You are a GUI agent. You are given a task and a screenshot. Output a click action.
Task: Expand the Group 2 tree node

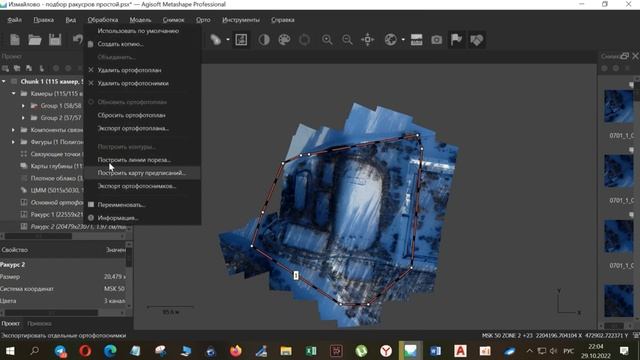click(x=23, y=118)
